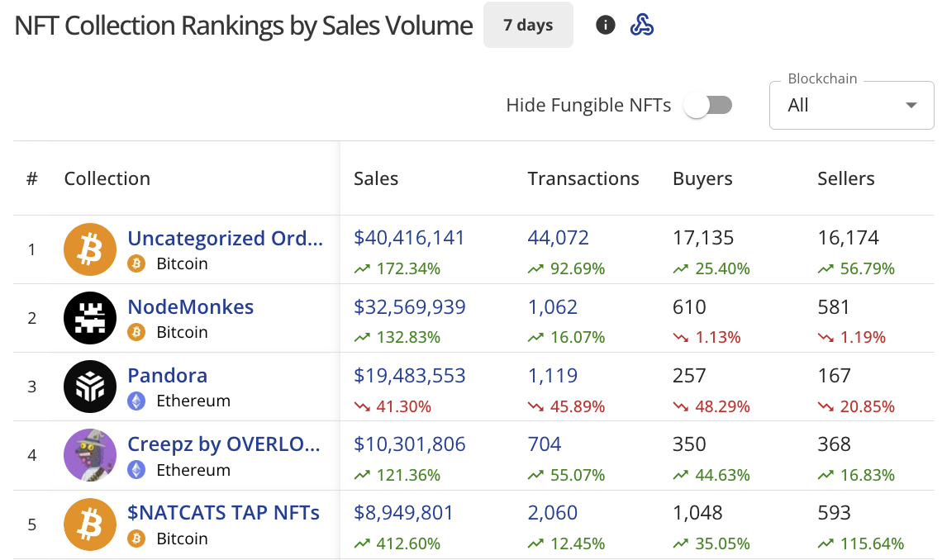Open the Blockchain dropdown
Screen dimensions: 942x560
pos(851,105)
